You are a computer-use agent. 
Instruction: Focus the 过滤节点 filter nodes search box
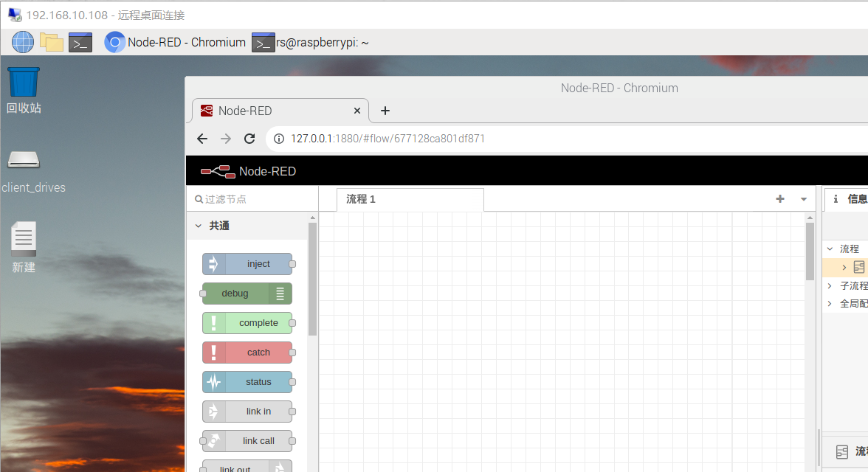[x=252, y=199]
